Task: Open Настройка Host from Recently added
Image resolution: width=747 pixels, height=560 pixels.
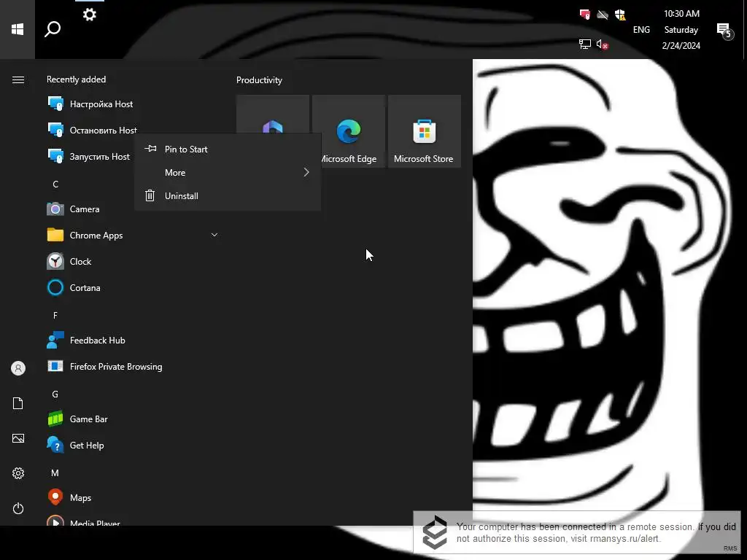Action: click(x=133, y=104)
